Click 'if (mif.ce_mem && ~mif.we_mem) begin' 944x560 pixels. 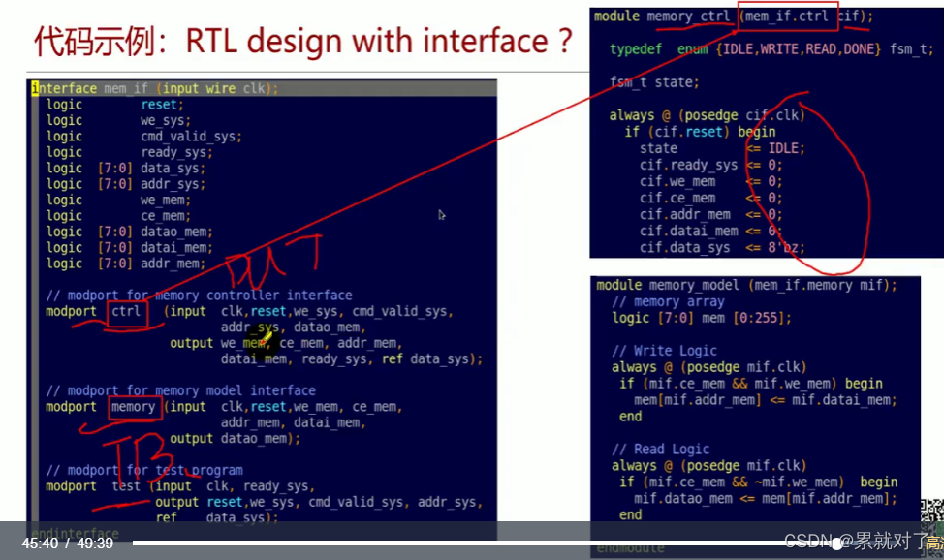tap(759, 482)
